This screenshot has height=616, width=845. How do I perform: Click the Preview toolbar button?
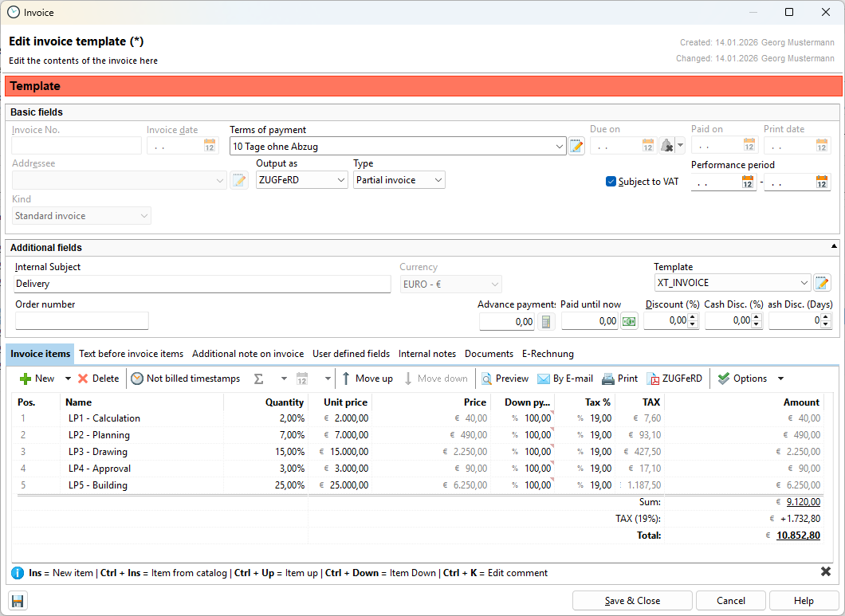click(505, 379)
